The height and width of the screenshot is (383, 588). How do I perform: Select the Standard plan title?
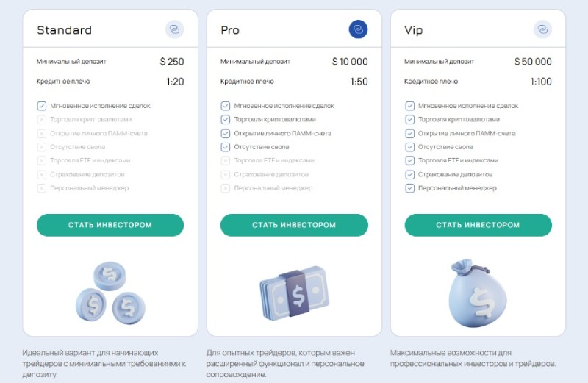click(x=64, y=30)
